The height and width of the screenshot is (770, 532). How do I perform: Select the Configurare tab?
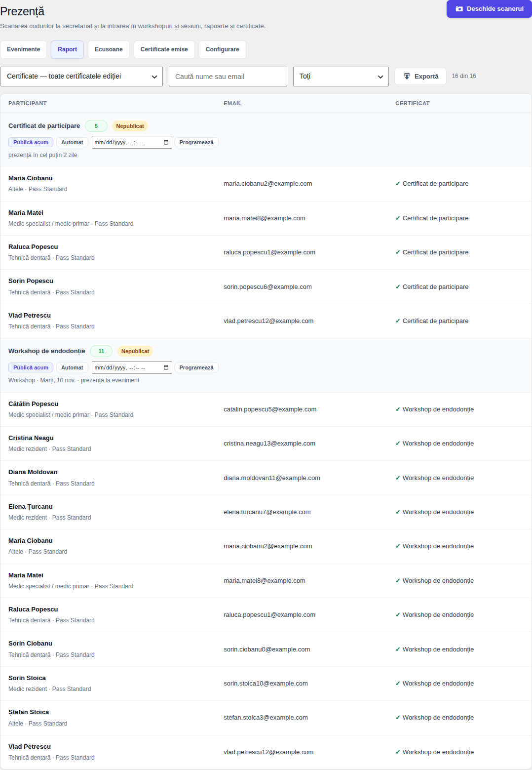point(223,49)
